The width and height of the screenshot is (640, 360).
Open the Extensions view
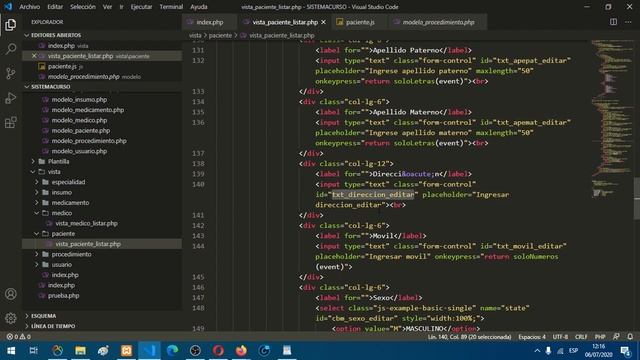[x=11, y=122]
